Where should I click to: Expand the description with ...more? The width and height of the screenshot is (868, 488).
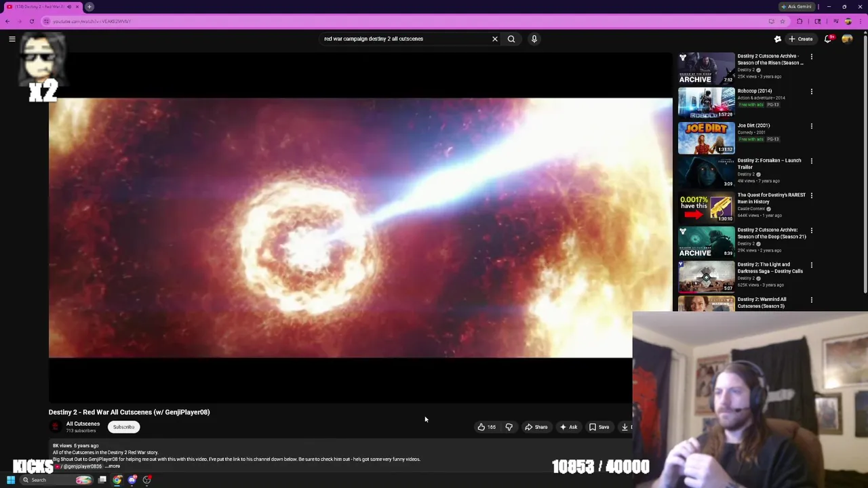(x=113, y=466)
